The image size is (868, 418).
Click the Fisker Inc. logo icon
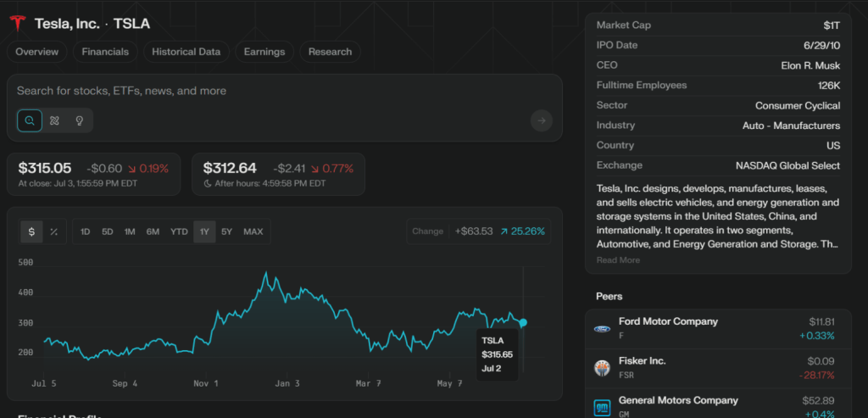tap(602, 367)
